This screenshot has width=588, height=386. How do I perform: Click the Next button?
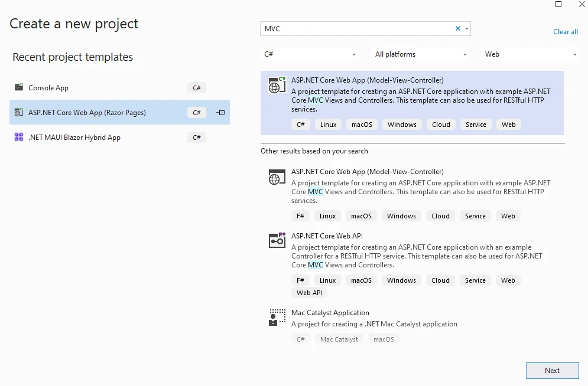click(x=552, y=371)
